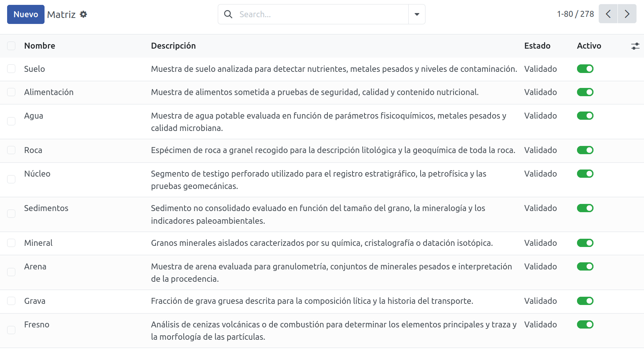
Task: Focus the Search input field
Action: point(322,14)
